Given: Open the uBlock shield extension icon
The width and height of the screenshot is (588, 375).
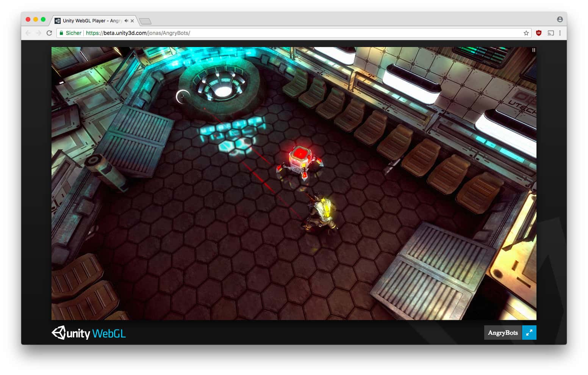Looking at the screenshot, I should [538, 33].
